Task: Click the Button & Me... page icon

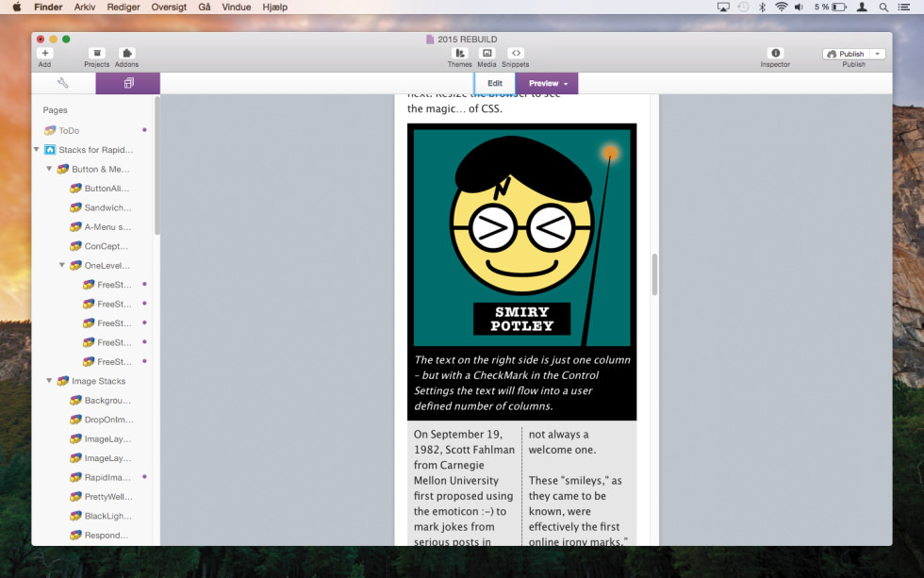Action: coord(63,169)
